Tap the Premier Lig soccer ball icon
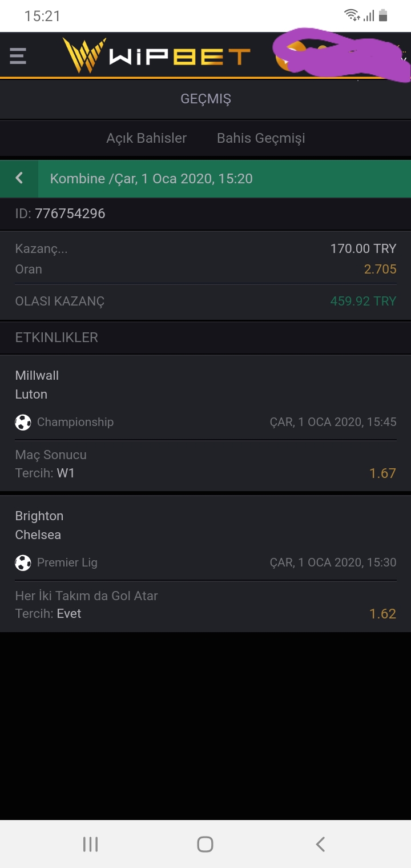The image size is (411, 868). 23,563
